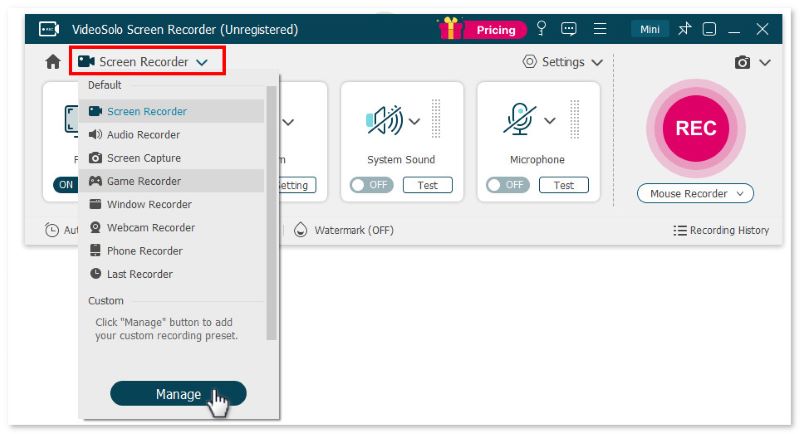
Task: Click the gift box Pricing icon
Action: tap(449, 28)
